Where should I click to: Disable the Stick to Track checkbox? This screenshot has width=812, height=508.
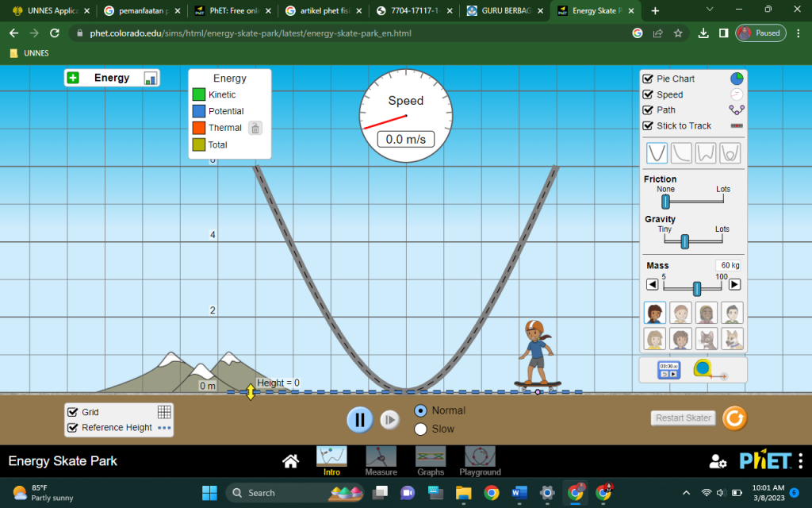(x=648, y=125)
